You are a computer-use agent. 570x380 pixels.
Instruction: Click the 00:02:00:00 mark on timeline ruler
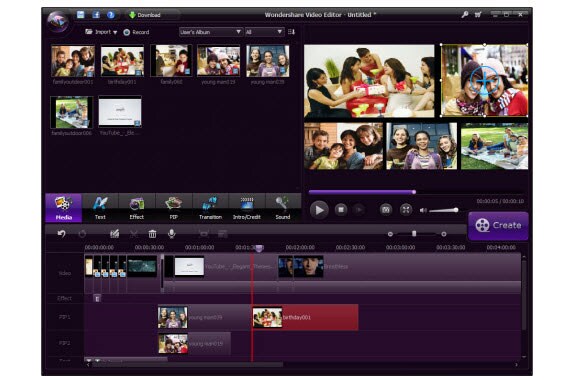(x=300, y=248)
